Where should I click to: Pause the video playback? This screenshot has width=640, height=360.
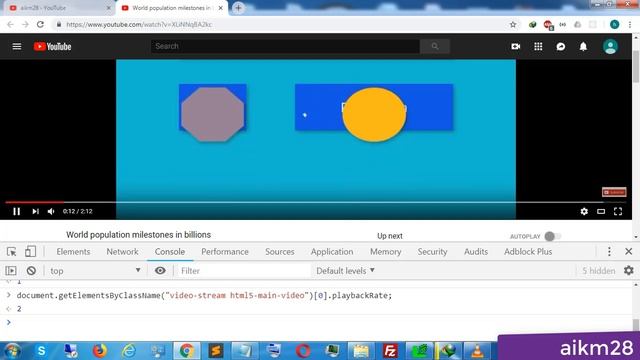click(x=16, y=211)
